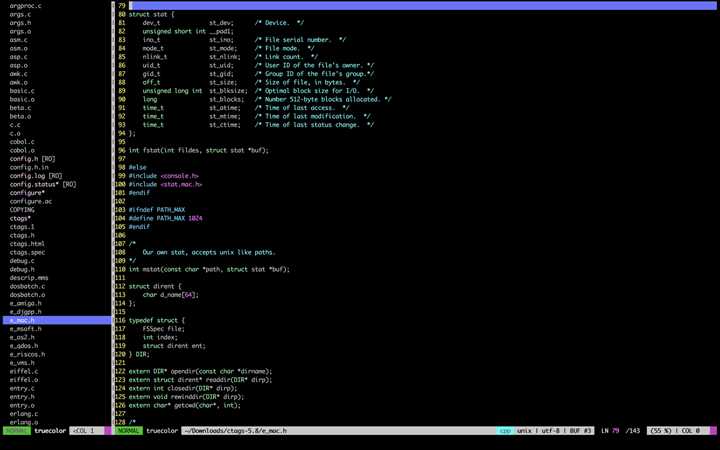Open e_qdos.h from the file list
This screenshot has height=450, width=720.
(x=24, y=346)
